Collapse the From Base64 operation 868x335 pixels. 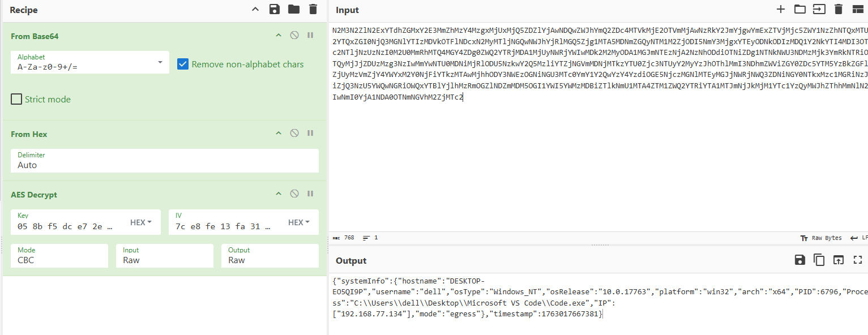pyautogui.click(x=278, y=36)
